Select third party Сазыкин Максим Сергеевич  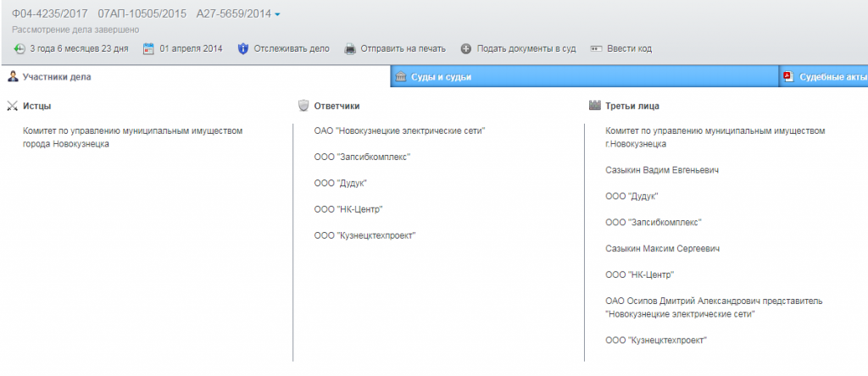663,249
